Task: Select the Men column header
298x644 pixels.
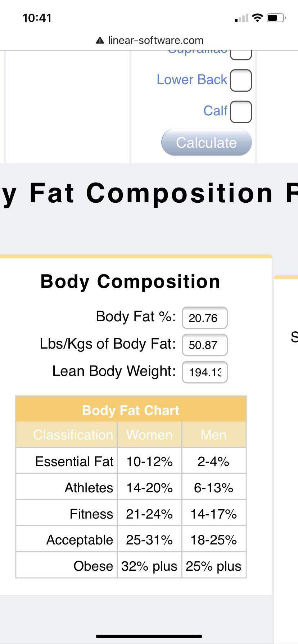Action: (214, 435)
